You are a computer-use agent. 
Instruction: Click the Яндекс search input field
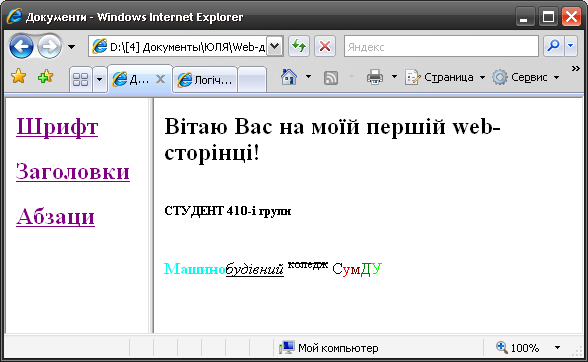[441, 47]
